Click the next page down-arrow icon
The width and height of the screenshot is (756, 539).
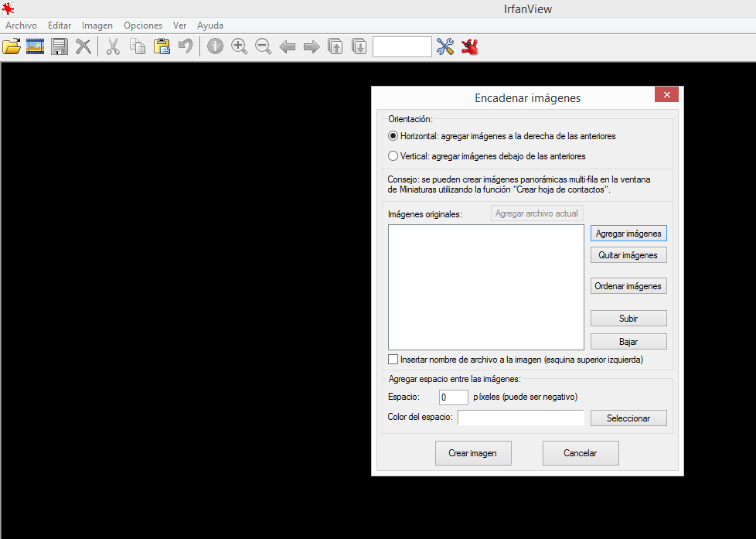[359, 47]
